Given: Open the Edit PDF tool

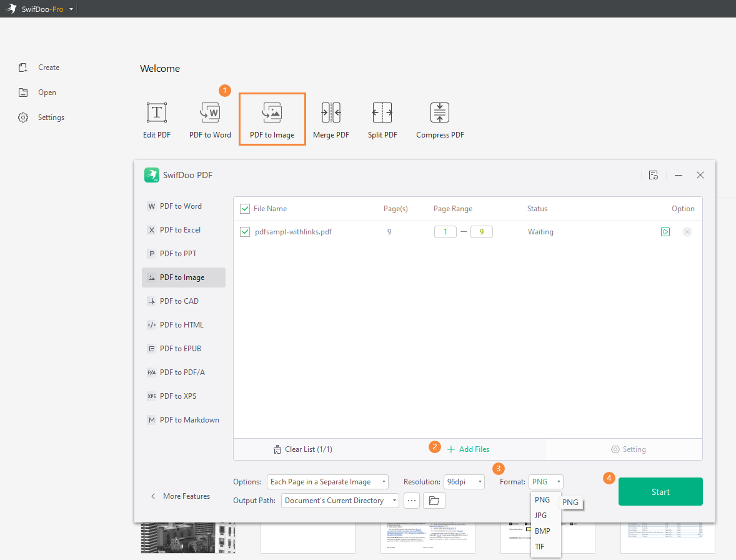Looking at the screenshot, I should click(157, 120).
